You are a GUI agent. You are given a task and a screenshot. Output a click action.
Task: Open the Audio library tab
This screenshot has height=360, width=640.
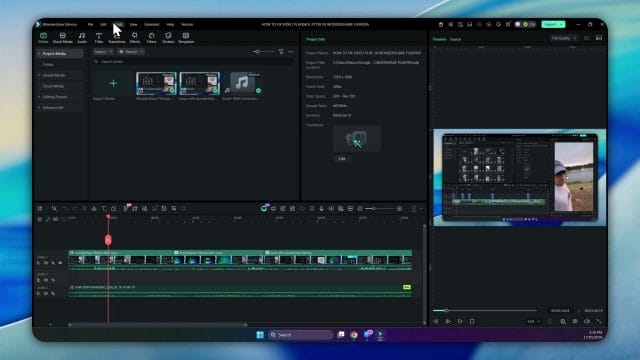tap(82, 38)
